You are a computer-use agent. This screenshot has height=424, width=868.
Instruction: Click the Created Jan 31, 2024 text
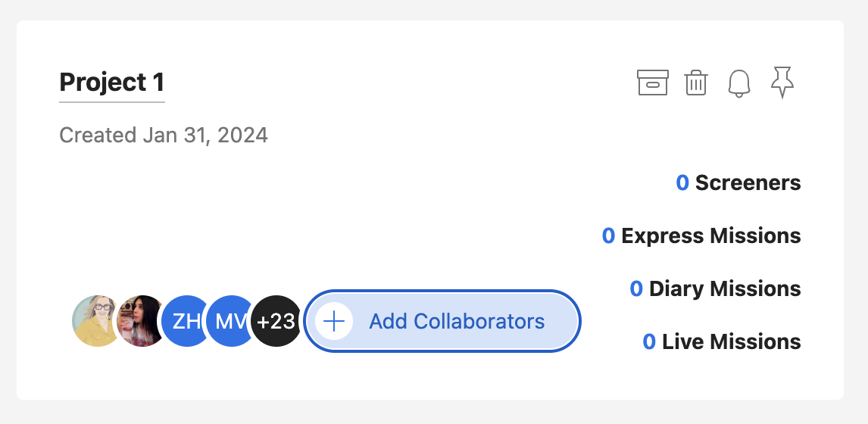click(x=164, y=135)
